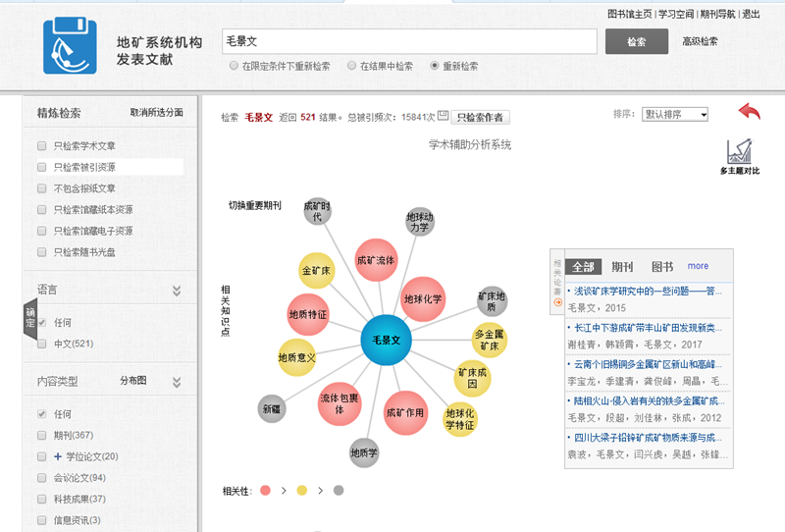
Task: Click the red relevance legend dot
Action: [x=266, y=490]
